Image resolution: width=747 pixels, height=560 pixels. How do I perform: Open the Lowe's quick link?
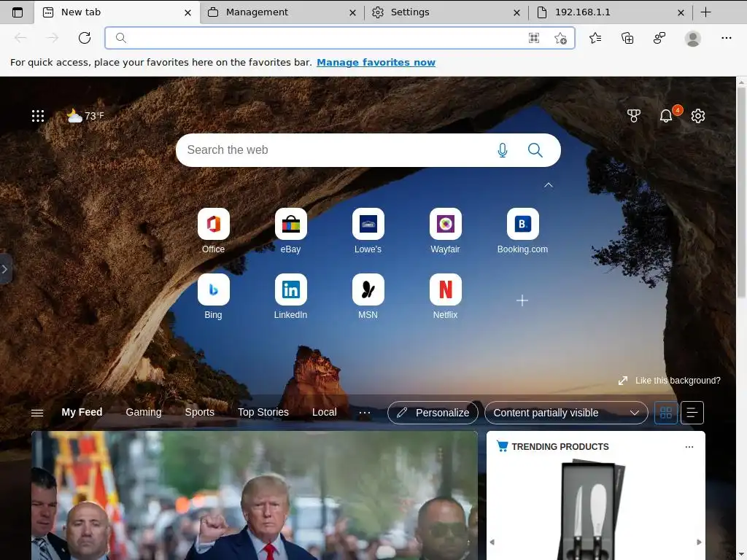(368, 231)
